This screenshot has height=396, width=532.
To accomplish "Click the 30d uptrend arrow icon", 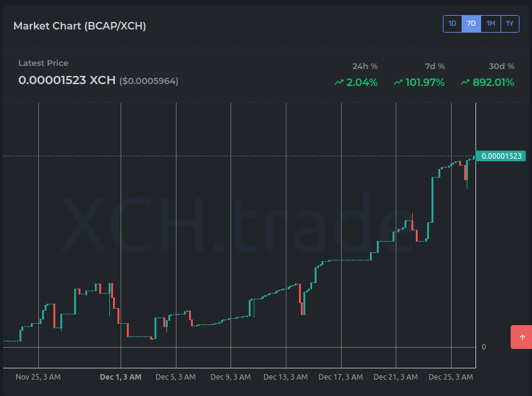I will point(465,82).
